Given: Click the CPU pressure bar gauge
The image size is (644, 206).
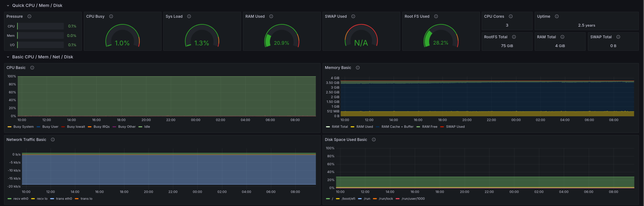Looking at the screenshot, I should (x=40, y=26).
